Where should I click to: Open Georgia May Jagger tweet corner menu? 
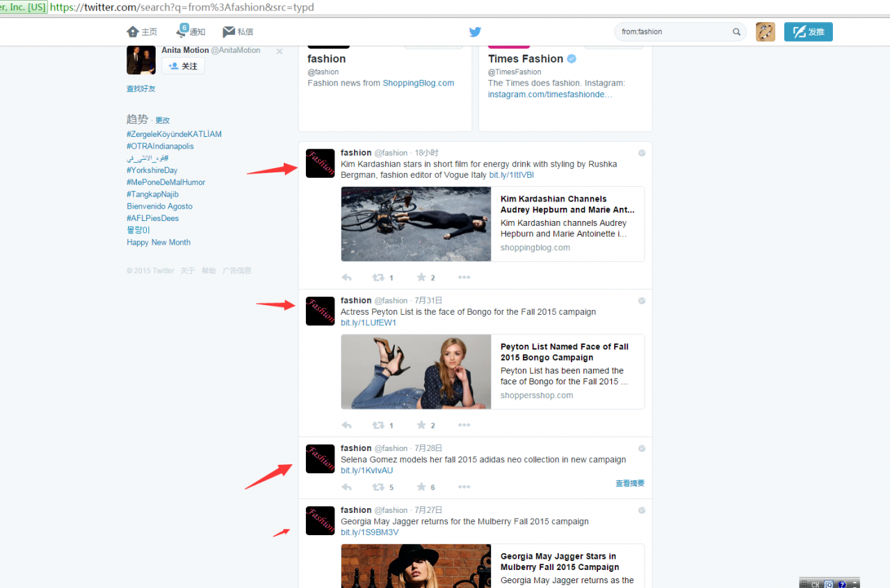click(x=642, y=510)
